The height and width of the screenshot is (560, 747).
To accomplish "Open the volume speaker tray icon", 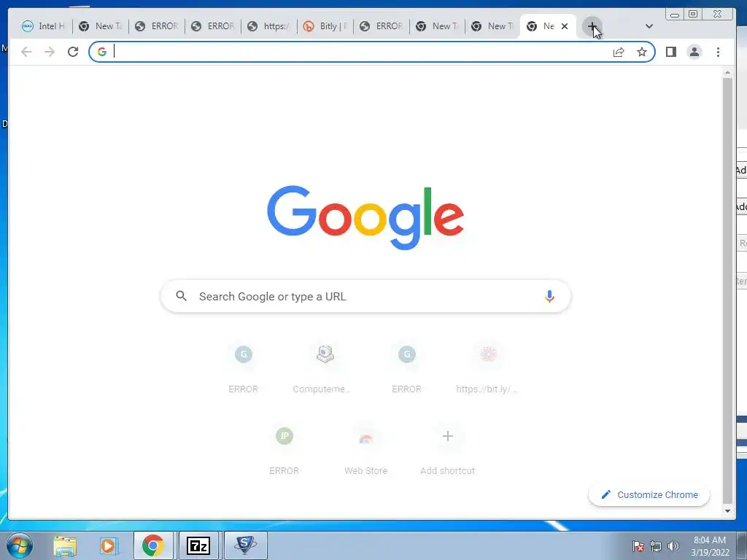I will point(673,546).
